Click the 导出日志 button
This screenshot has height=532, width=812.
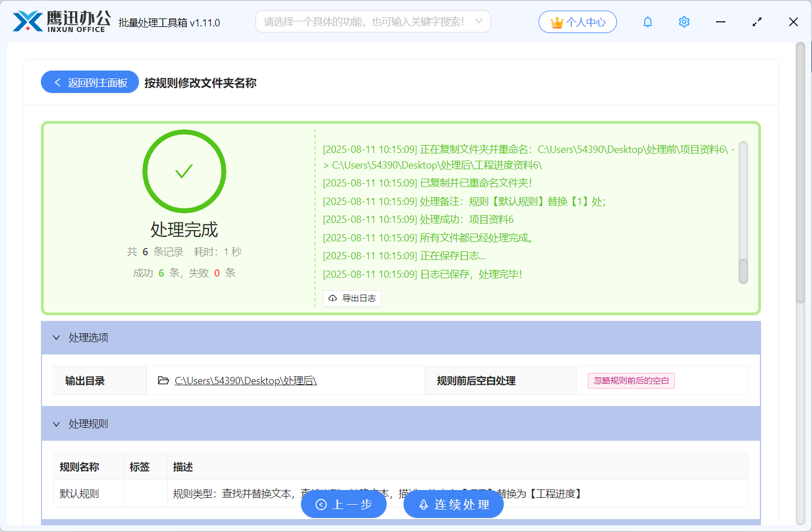click(x=352, y=298)
